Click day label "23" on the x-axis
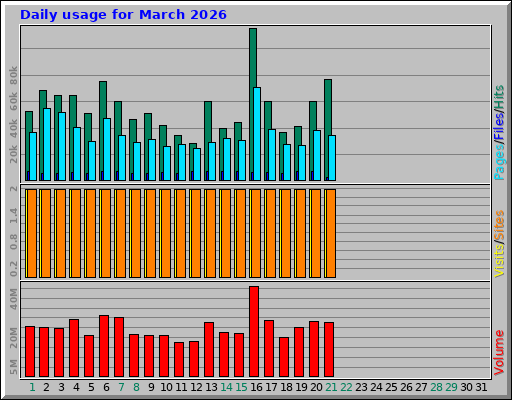Screen dimensions: 512x400 point(361,387)
